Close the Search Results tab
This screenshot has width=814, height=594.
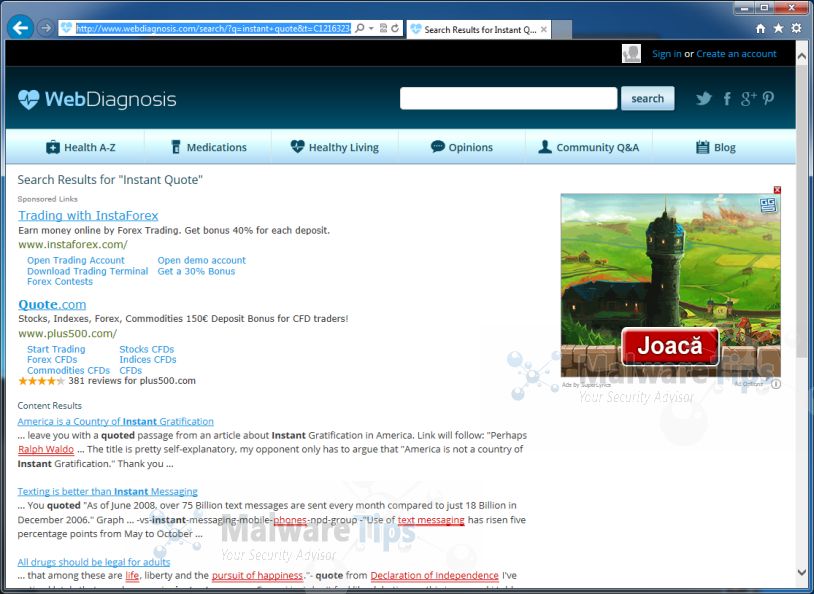coord(544,30)
